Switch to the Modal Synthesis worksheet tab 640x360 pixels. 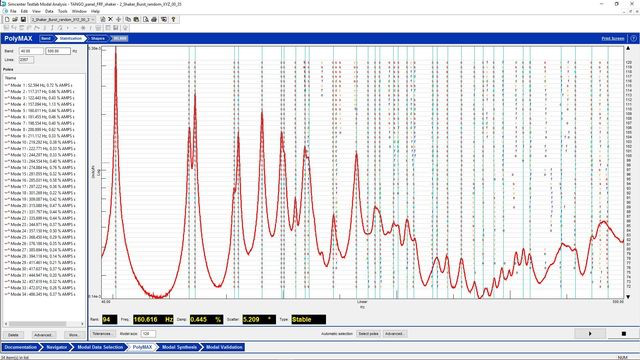pyautogui.click(x=179, y=347)
